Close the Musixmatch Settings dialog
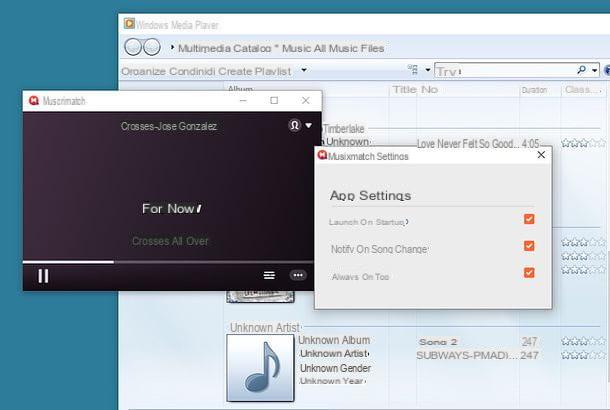 (x=541, y=155)
